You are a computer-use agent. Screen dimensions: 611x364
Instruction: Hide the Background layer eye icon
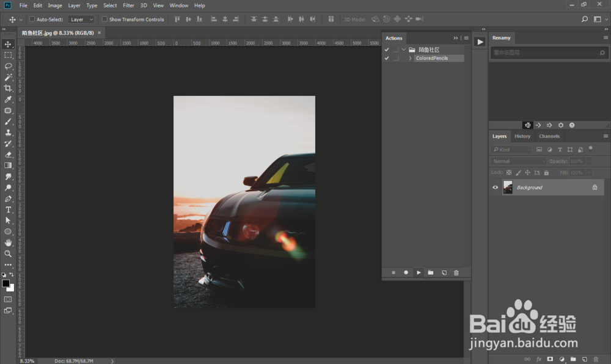[496, 187]
